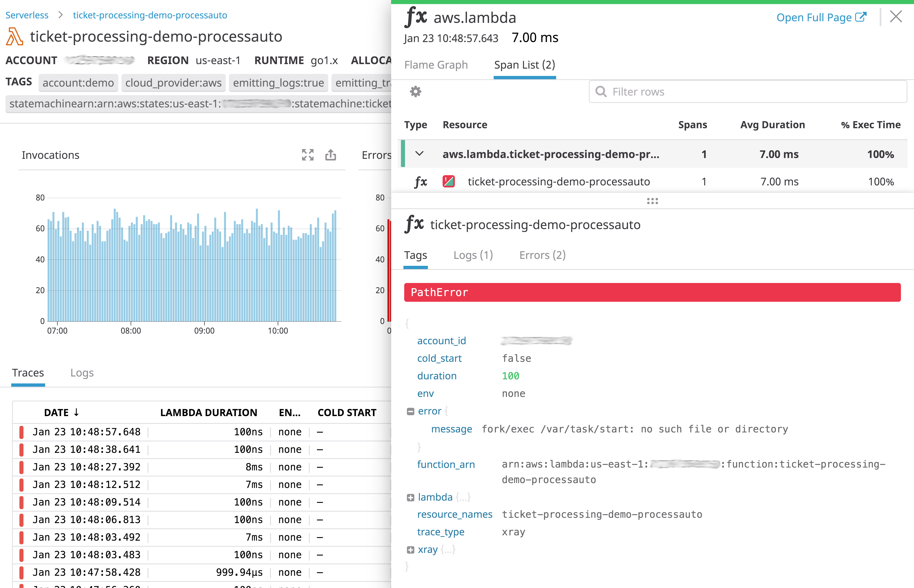Open the Span List settings gear
Viewport: 914px width, 588px height.
(x=416, y=92)
